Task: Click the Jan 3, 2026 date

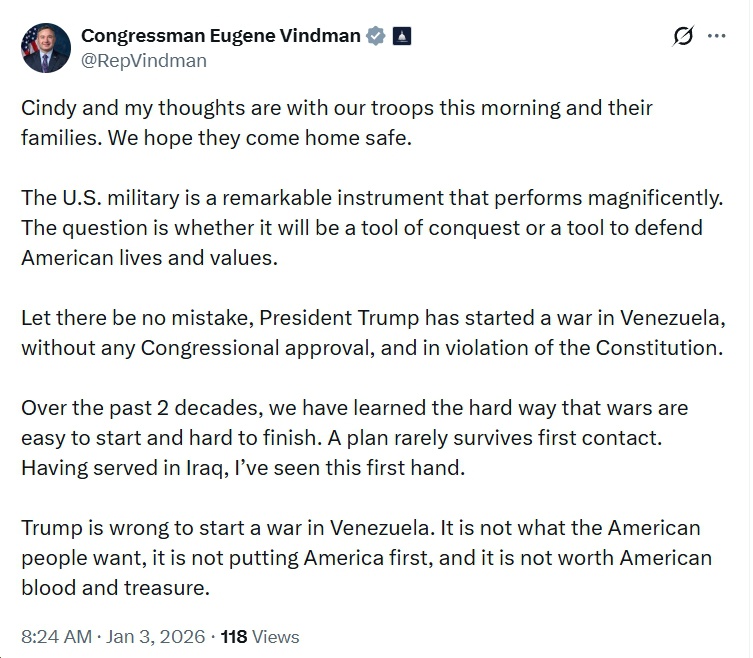Action: (x=156, y=636)
